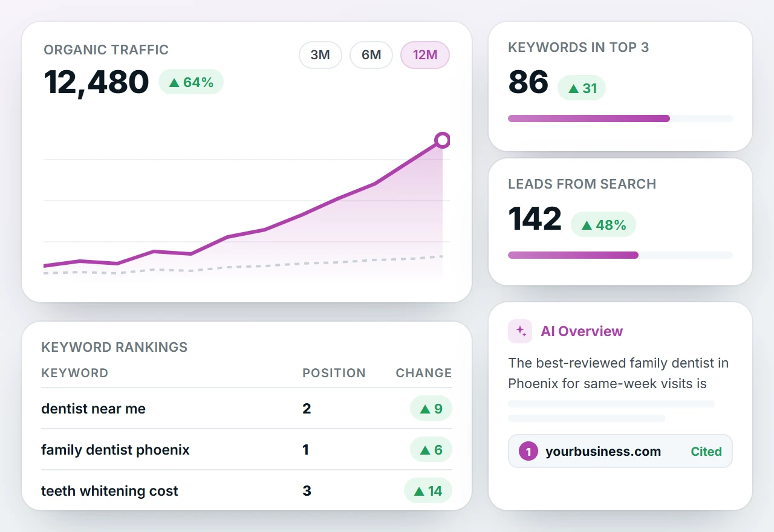Click the 142 leads value
This screenshot has height=532, width=774.
tap(535, 219)
